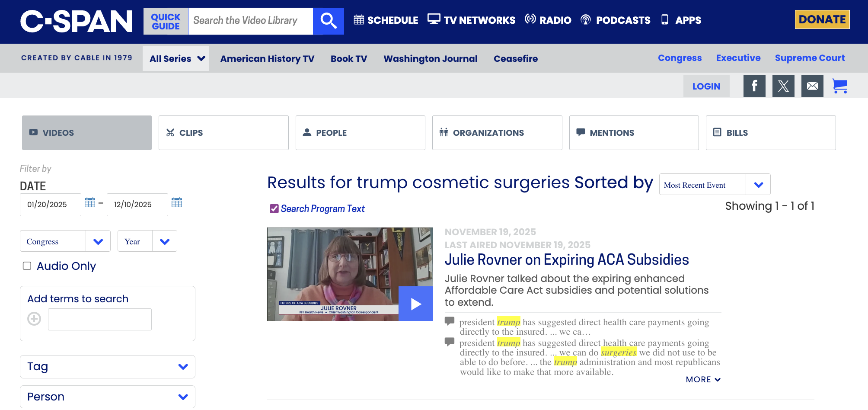This screenshot has height=410, width=868.
Task: Open the end date calendar picker
Action: 177,202
